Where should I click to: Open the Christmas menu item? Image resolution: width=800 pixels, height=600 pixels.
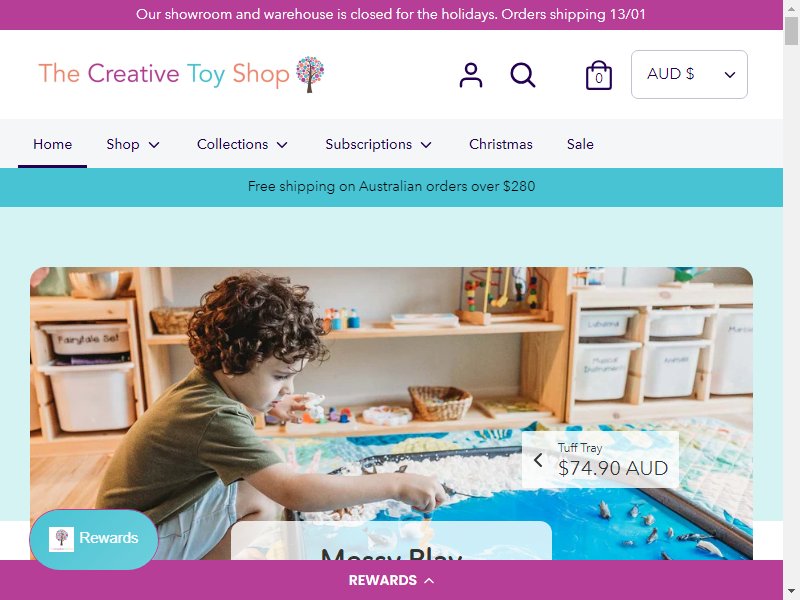pos(501,144)
